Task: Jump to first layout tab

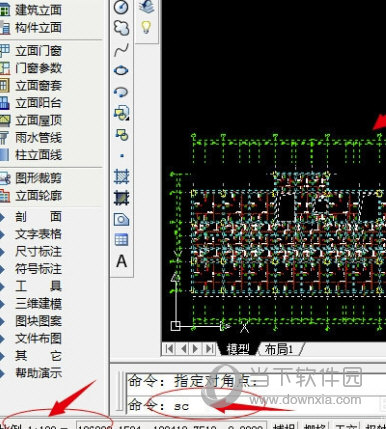Action: coord(169,349)
